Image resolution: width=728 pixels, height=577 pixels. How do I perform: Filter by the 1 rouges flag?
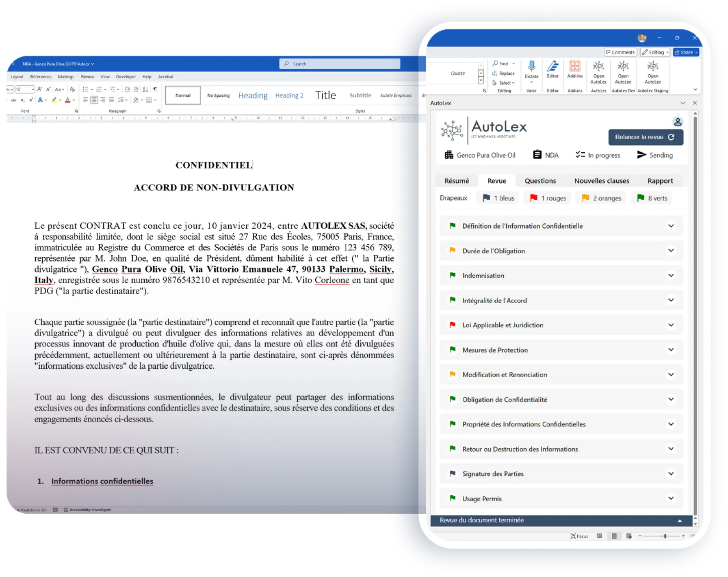[548, 198]
